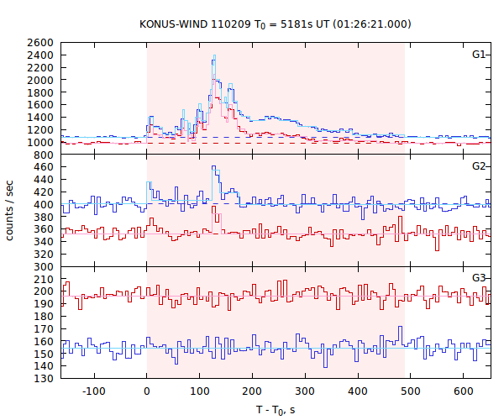Click the G3 y-axis value 130
The image size is (504, 420).
[44, 379]
